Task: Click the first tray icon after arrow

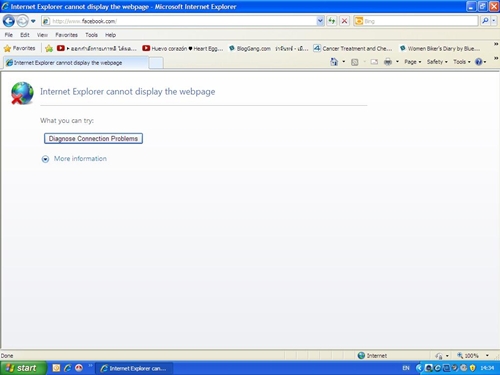Action: click(429, 368)
